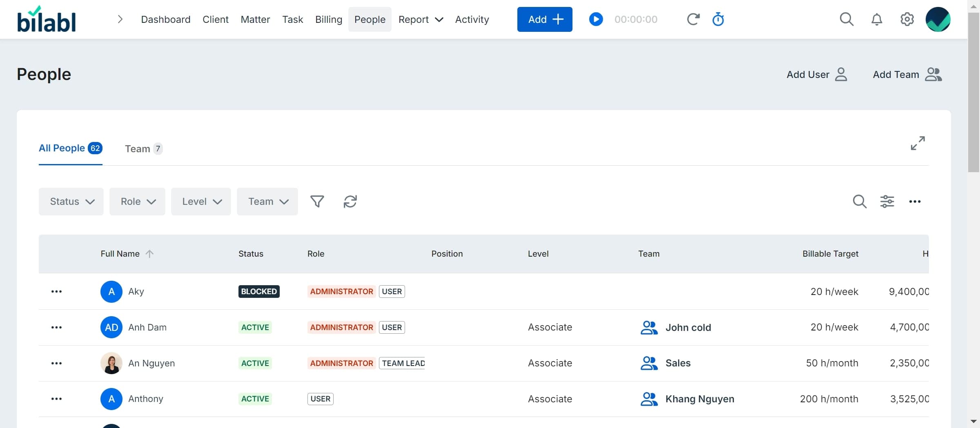This screenshot has height=428, width=980.
Task: Open row actions for Anh Dam
Action: point(56,327)
